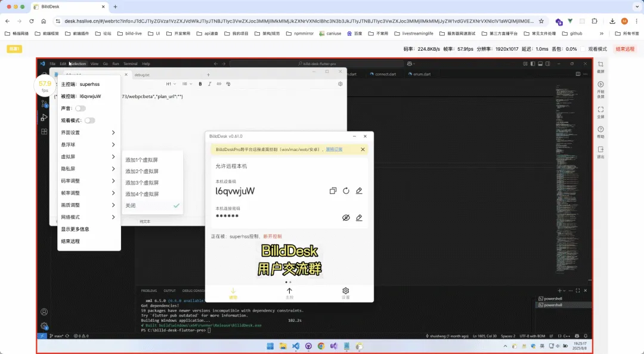Screen dimensions: 644x354
Task: Open the subscription link in the yellow banner
Action: click(334, 150)
